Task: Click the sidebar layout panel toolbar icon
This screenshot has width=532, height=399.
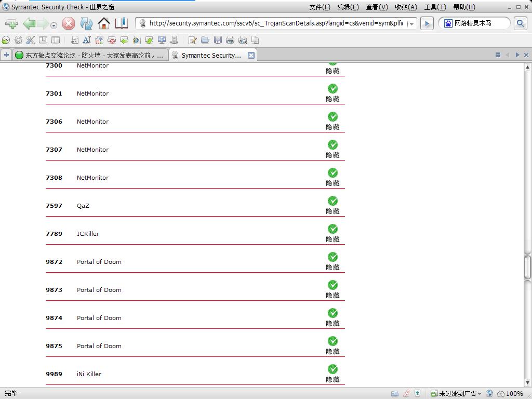Action: 56,40
